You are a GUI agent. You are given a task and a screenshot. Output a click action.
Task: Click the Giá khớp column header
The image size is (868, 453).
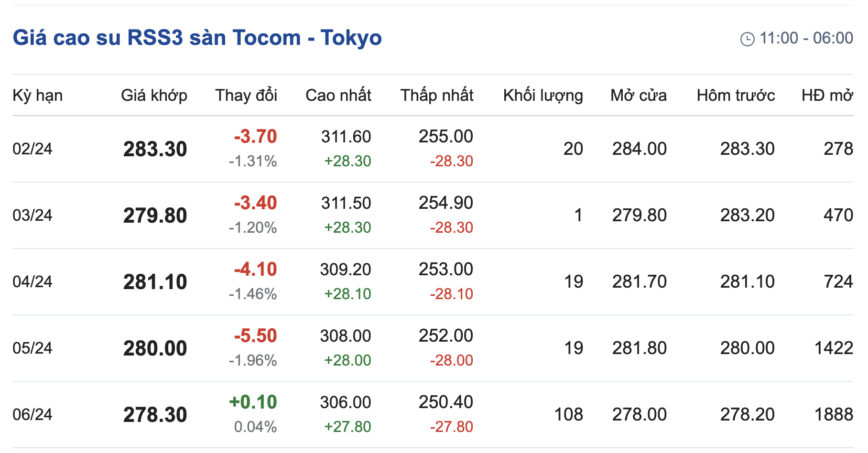point(154,96)
